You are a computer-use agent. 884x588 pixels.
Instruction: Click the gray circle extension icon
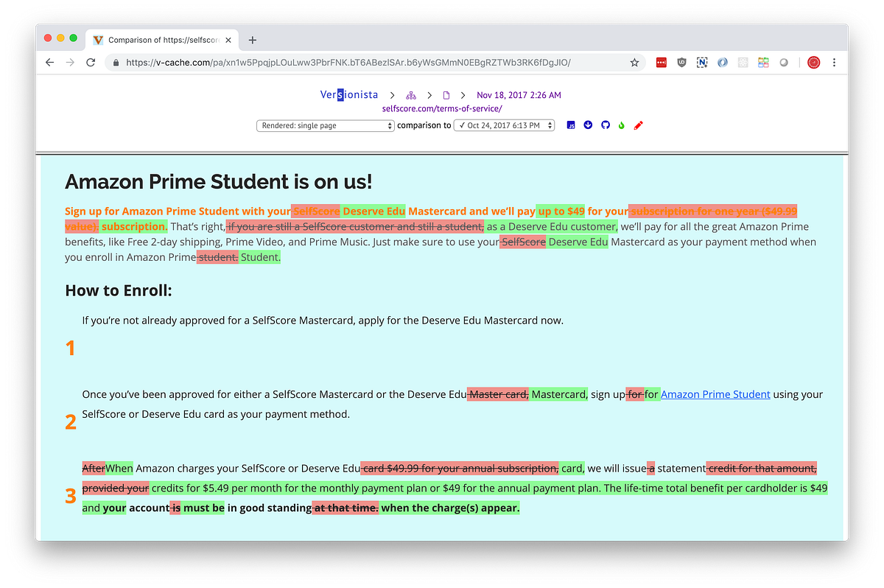(784, 63)
